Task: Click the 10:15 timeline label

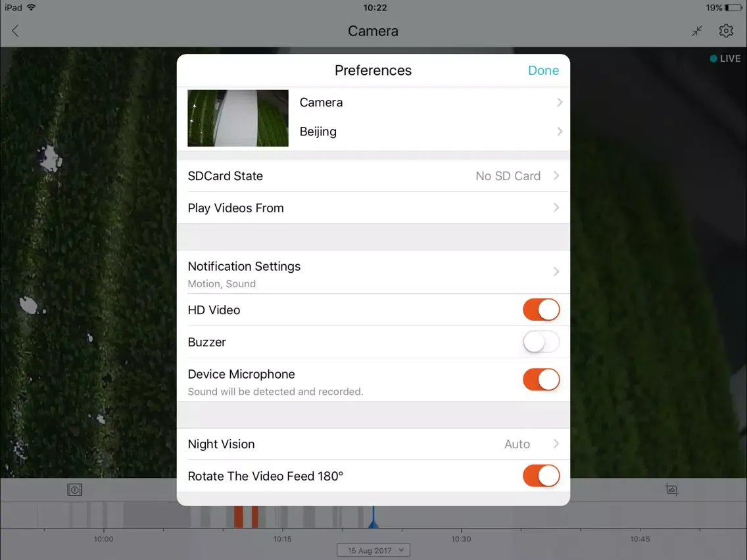Action: tap(283, 539)
